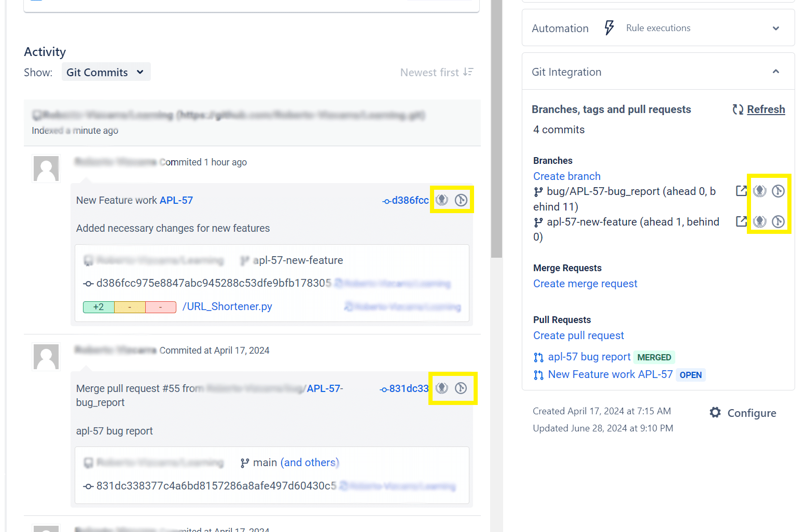Click the Create merge request link

(x=585, y=284)
